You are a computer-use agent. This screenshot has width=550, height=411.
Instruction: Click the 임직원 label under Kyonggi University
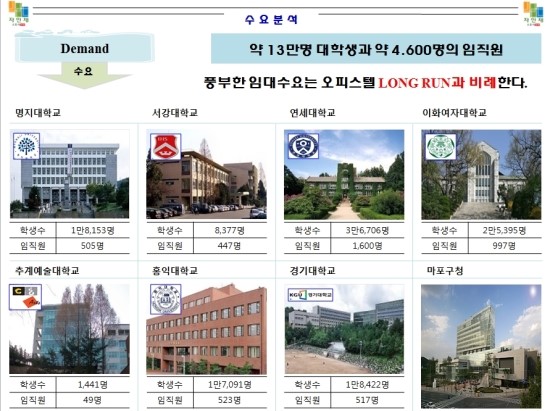[x=307, y=400]
